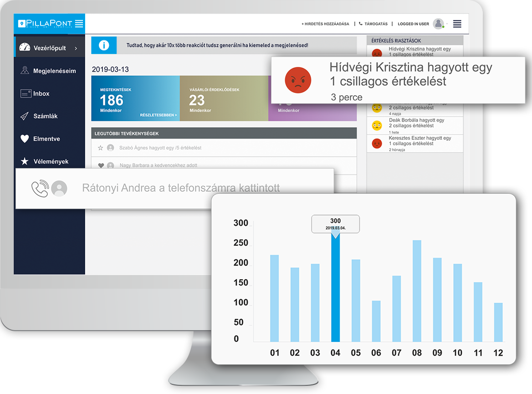Click the angry red emoji in large alert

coord(298,80)
